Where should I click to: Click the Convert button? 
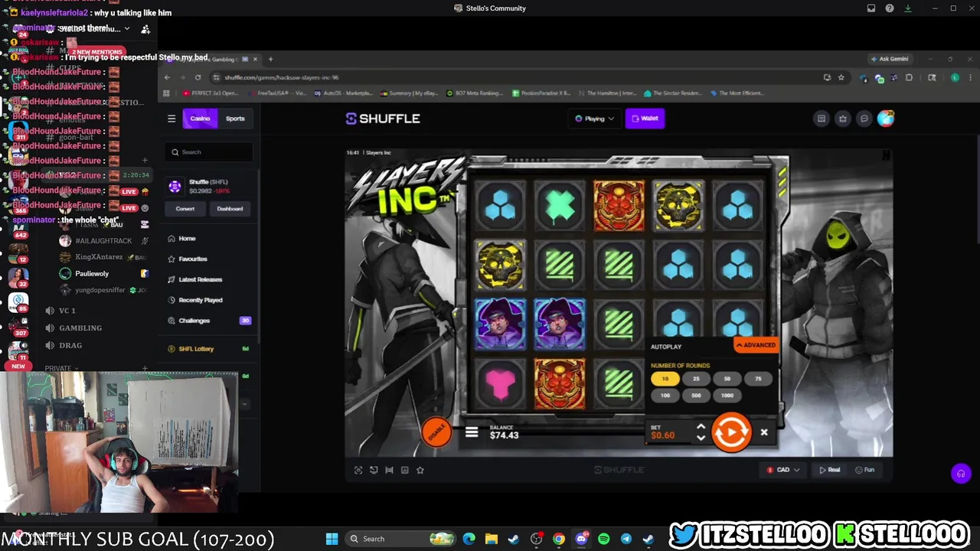(x=185, y=209)
